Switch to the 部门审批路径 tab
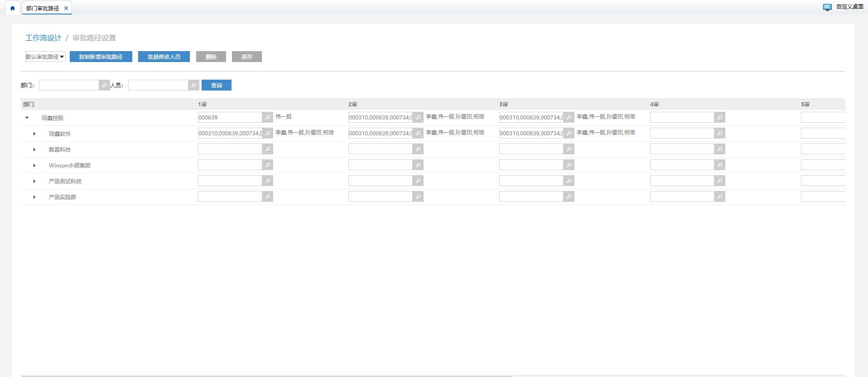 tap(43, 8)
